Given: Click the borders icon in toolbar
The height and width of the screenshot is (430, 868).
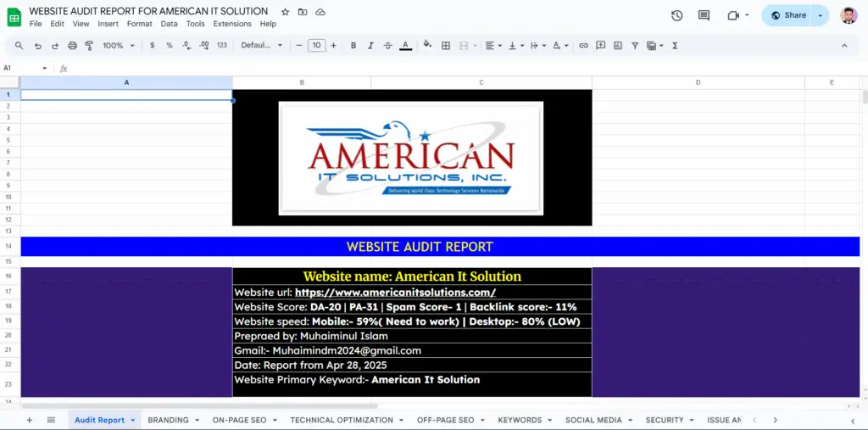Looking at the screenshot, I should (x=446, y=46).
